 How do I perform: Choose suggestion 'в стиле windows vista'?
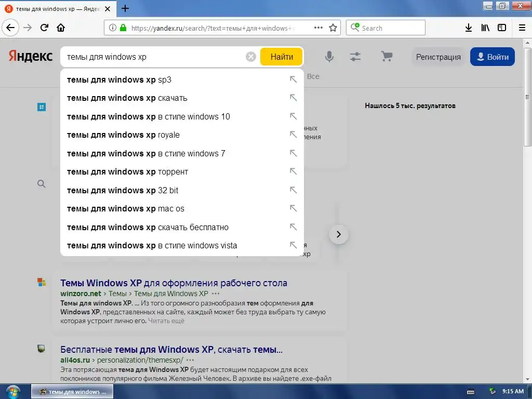pos(182,245)
